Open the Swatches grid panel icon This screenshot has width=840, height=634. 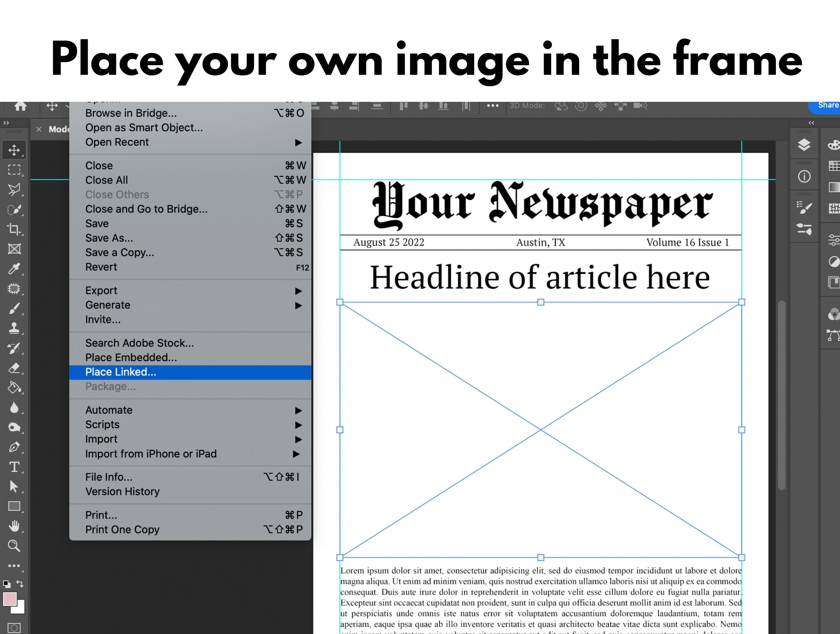834,165
